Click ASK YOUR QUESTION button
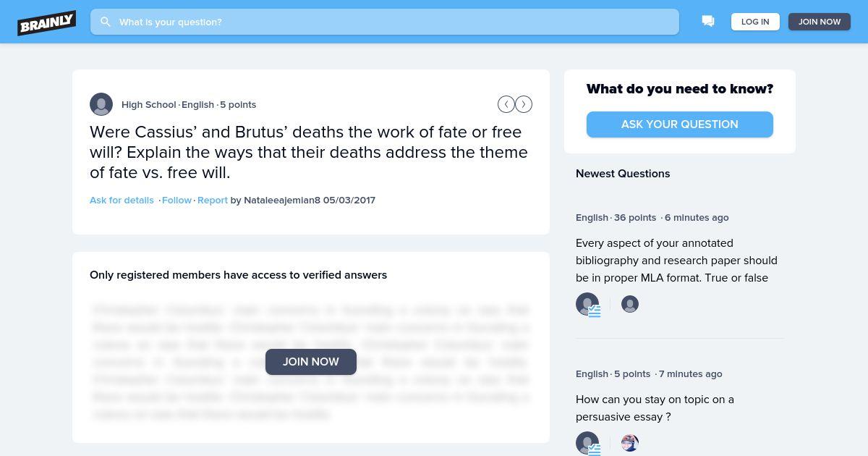This screenshot has width=868, height=456. click(680, 124)
